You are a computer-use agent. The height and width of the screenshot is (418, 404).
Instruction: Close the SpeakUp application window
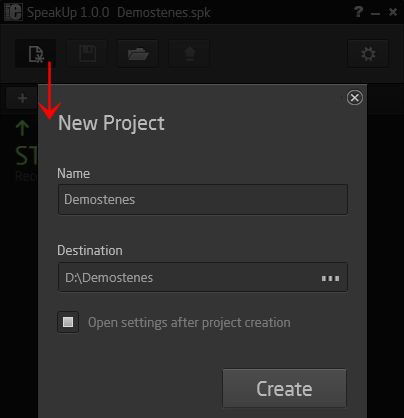click(x=393, y=12)
